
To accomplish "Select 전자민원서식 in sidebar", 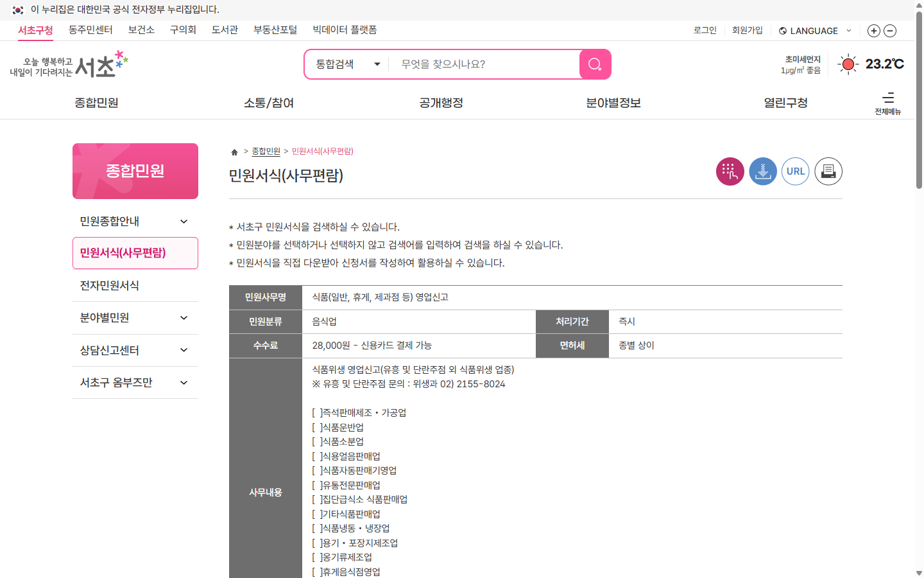I will [x=135, y=285].
